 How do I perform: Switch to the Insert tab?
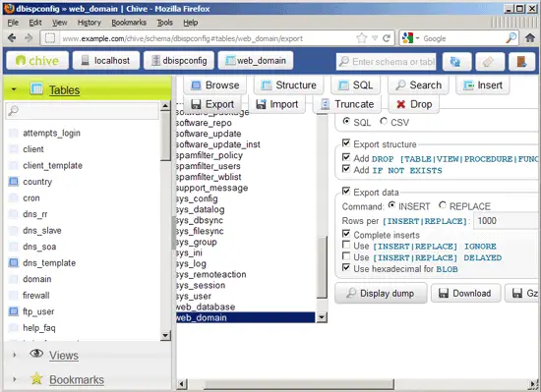483,85
